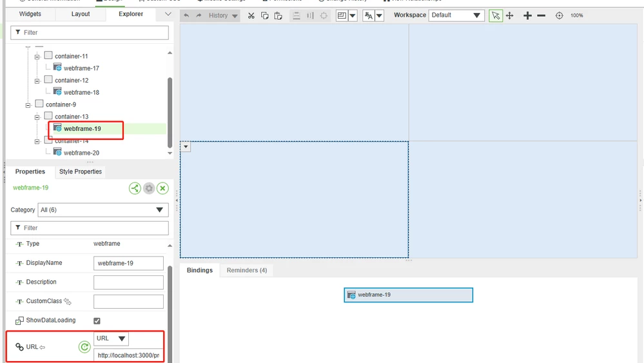Select webframe-18 in the tree
Viewport: 644px width, 363px height.
[x=81, y=92]
